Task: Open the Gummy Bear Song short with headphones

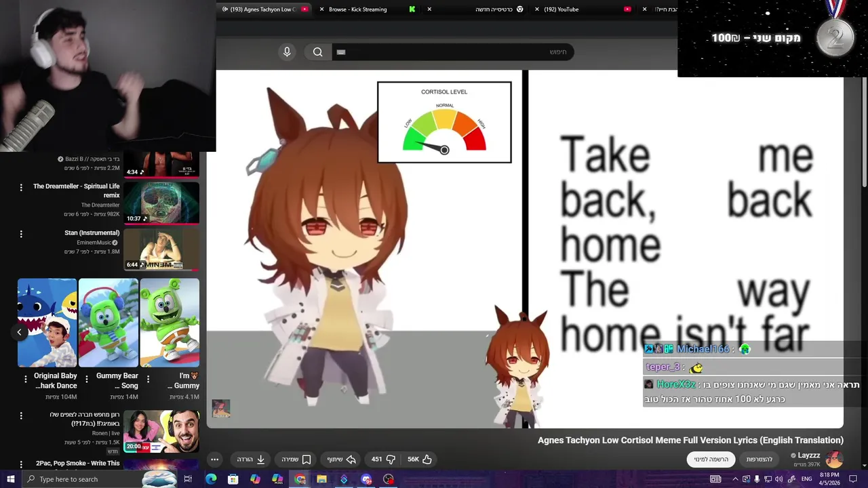Action: [108, 323]
